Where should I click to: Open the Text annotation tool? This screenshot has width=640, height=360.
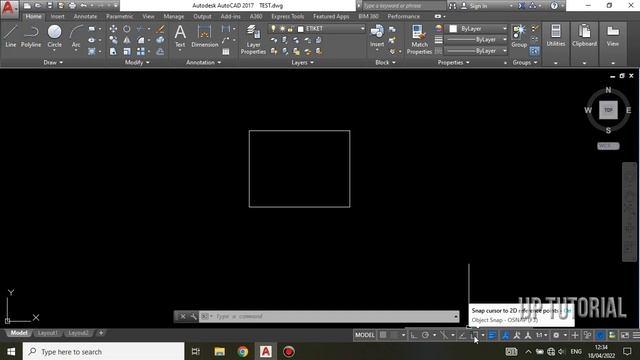(x=180, y=36)
